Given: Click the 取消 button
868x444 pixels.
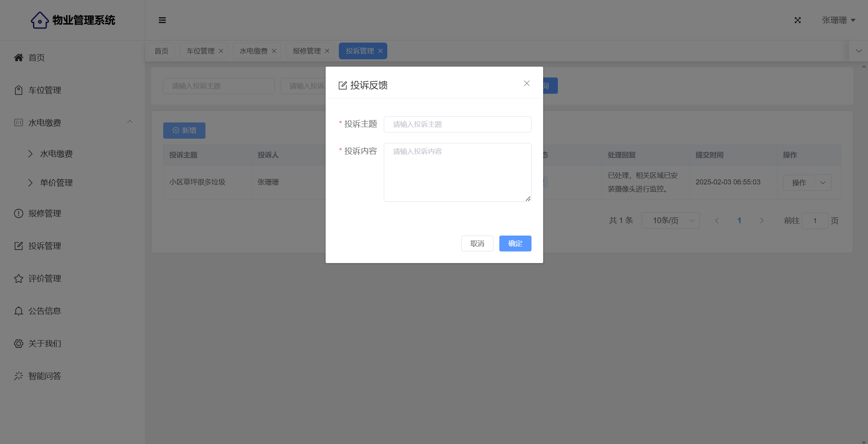Looking at the screenshot, I should 477,243.
